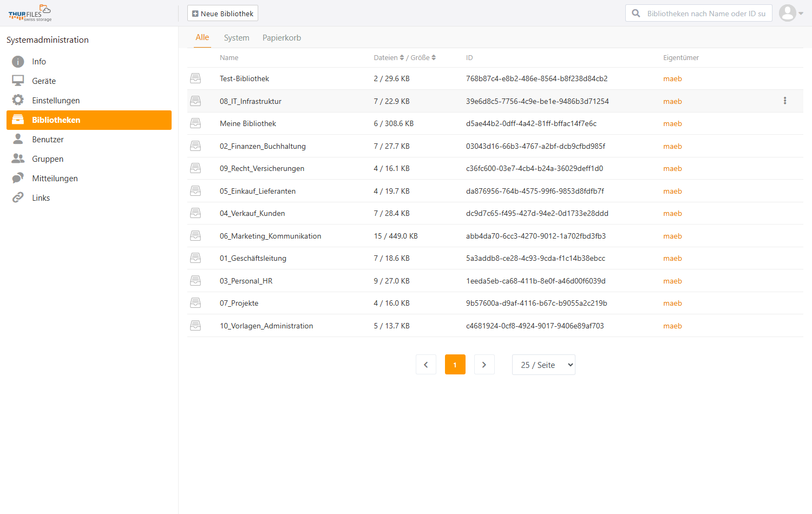This screenshot has width=812, height=514.
Task: Click size 15 / 449.0 KB cell
Action: pyautogui.click(x=396, y=236)
